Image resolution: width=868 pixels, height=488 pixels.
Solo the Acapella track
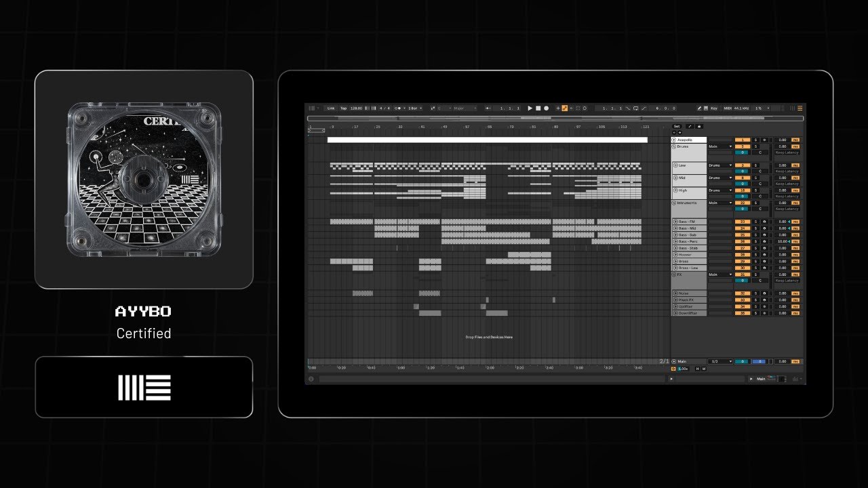click(755, 140)
